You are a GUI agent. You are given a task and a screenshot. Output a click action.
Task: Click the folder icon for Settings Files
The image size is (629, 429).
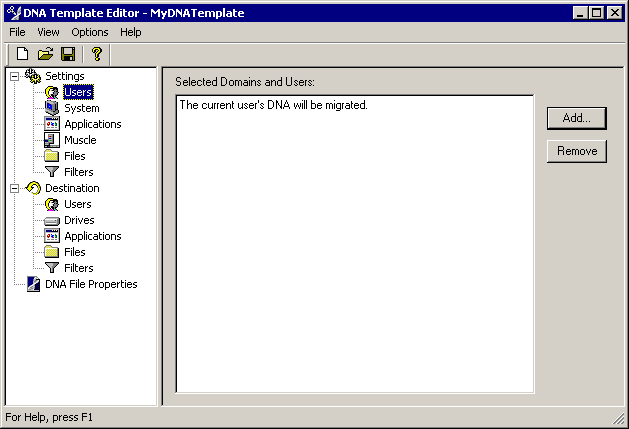coord(52,156)
